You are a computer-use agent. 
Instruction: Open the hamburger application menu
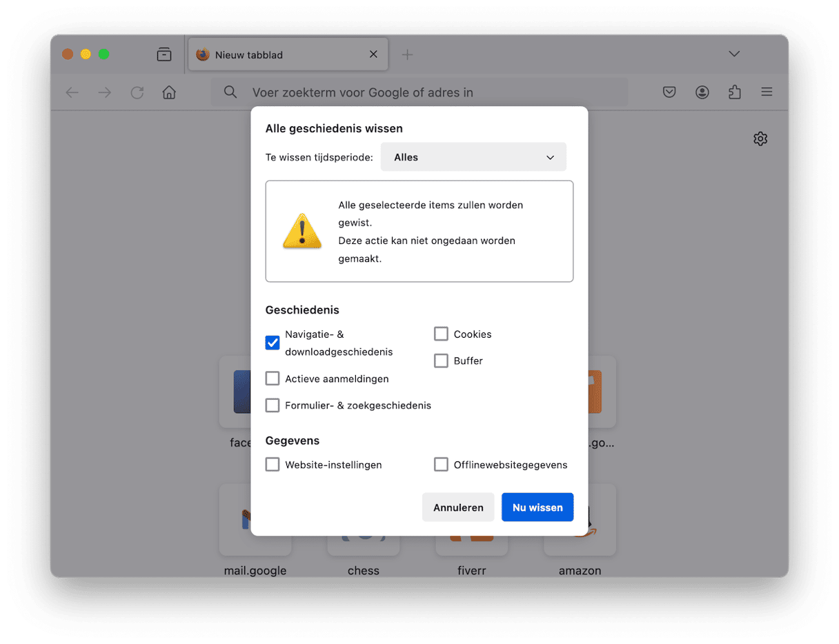pyautogui.click(x=767, y=92)
